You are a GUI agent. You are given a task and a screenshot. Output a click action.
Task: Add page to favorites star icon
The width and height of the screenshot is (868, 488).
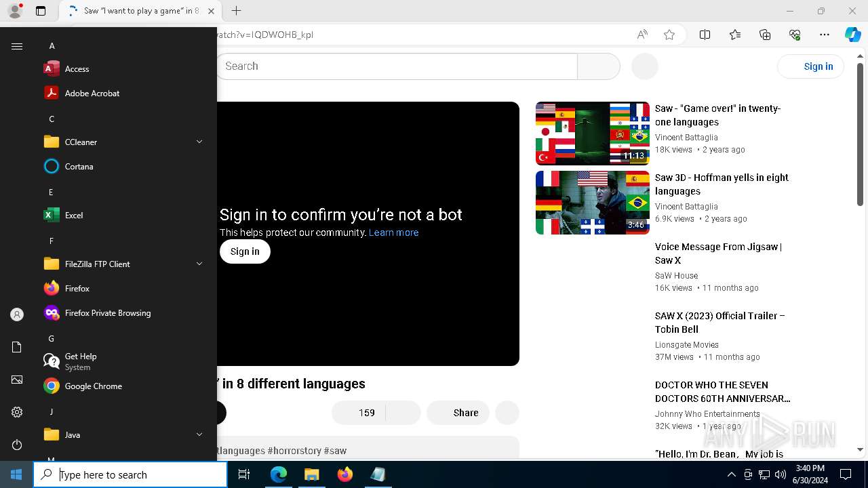pos(669,35)
